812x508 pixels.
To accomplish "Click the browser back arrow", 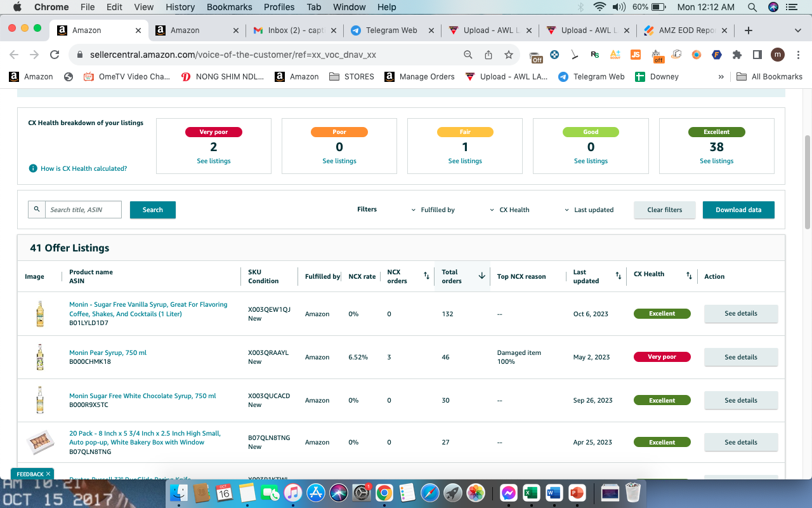I will pos(14,55).
